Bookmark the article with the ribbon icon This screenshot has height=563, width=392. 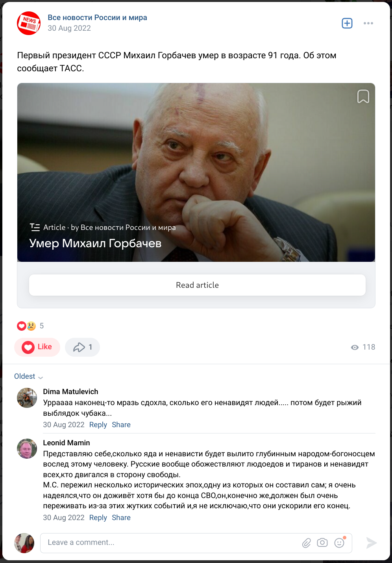(x=363, y=96)
